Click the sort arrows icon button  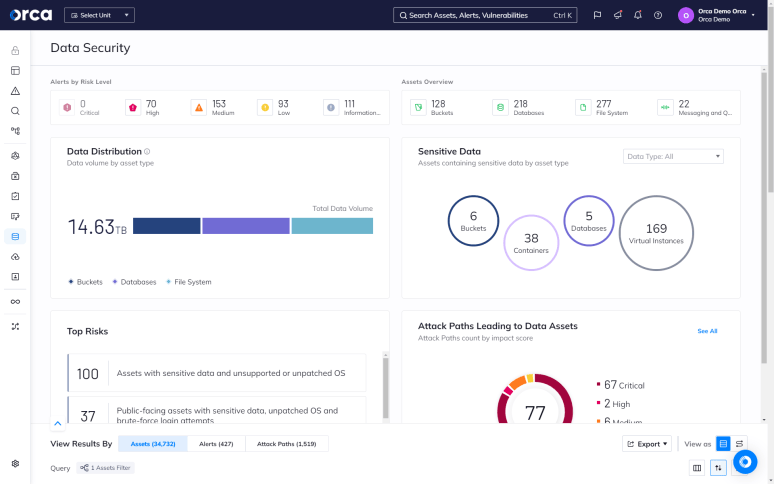(718, 468)
